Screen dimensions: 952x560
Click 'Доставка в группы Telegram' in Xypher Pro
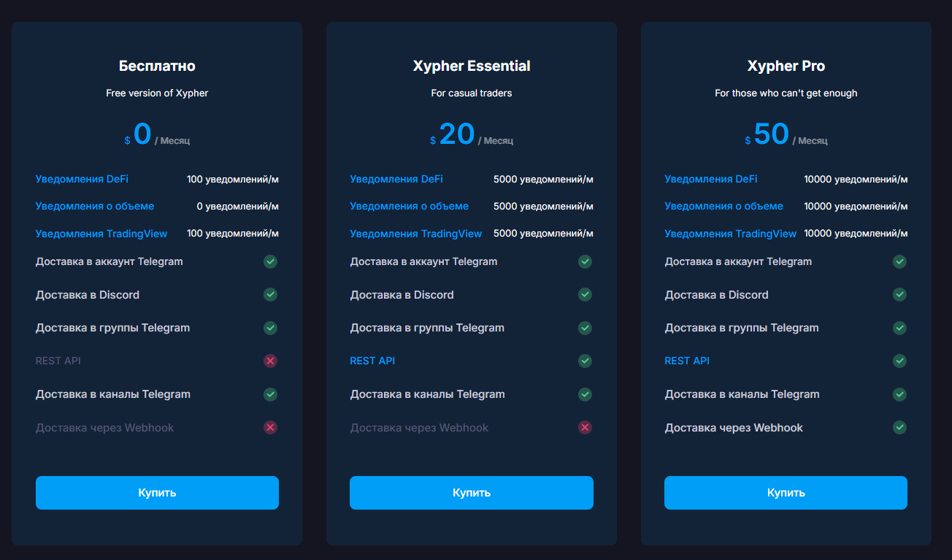(742, 328)
